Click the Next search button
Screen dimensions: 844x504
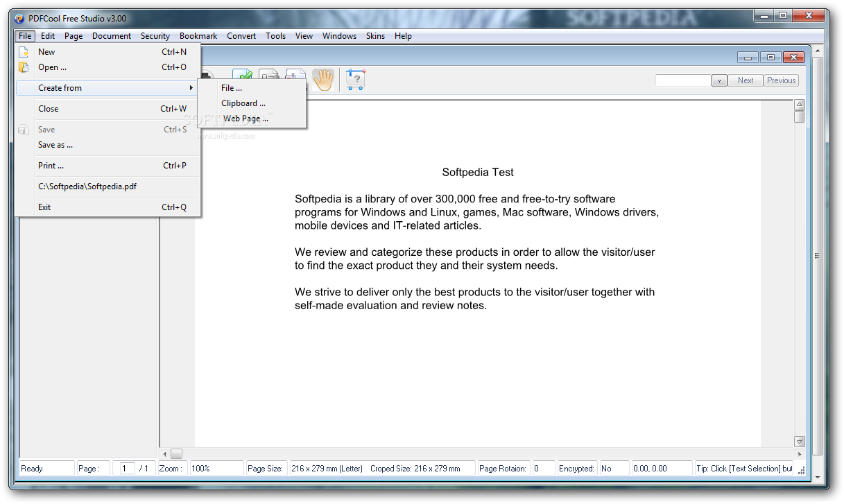tap(746, 80)
